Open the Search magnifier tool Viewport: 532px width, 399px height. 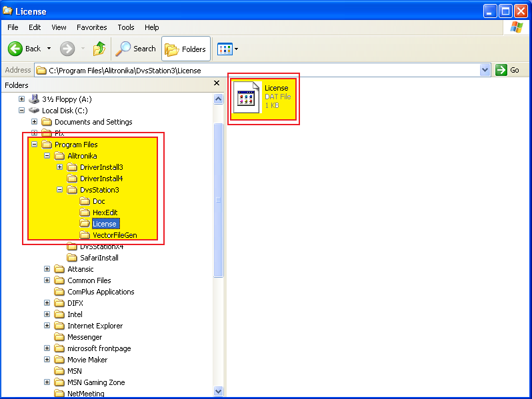pyautogui.click(x=135, y=49)
